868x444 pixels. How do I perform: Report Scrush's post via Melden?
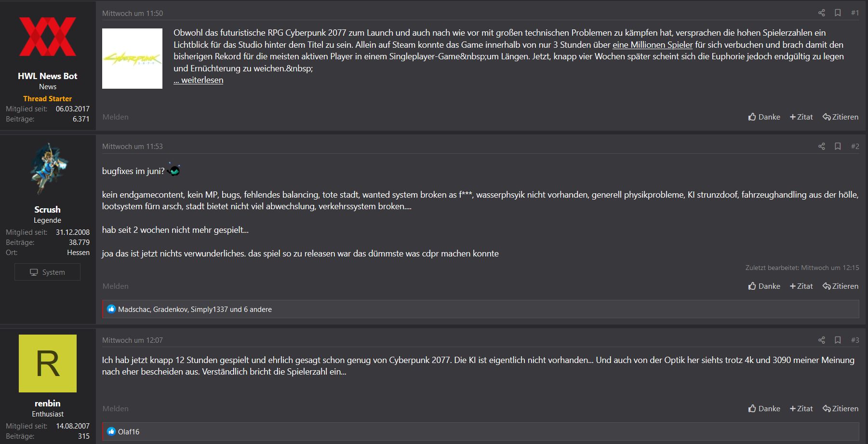click(x=116, y=286)
